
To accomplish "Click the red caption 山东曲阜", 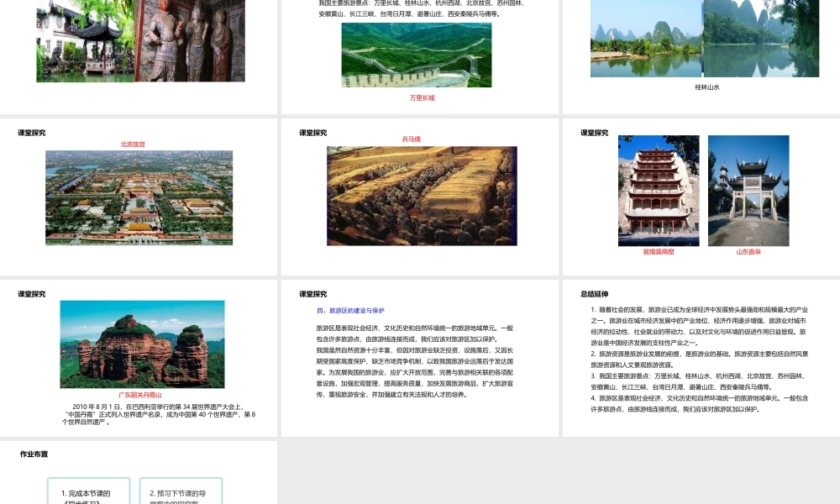I will [x=748, y=251].
